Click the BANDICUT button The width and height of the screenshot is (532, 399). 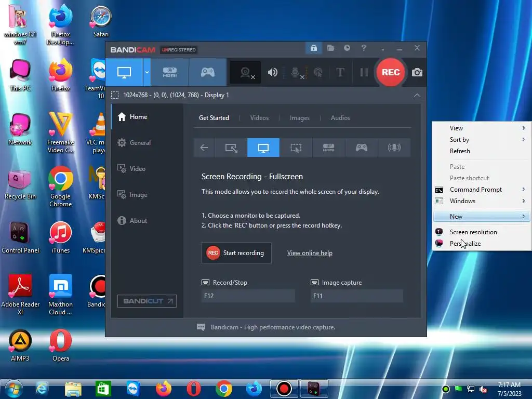(147, 301)
